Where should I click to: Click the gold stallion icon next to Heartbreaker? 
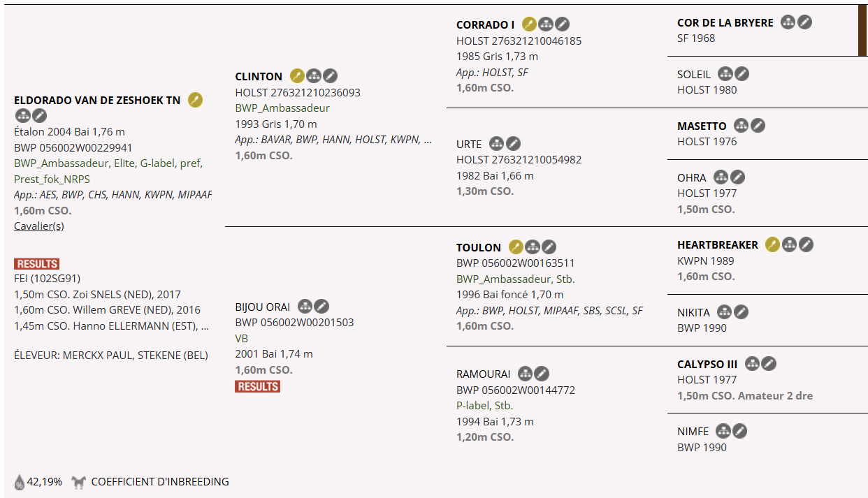click(772, 244)
